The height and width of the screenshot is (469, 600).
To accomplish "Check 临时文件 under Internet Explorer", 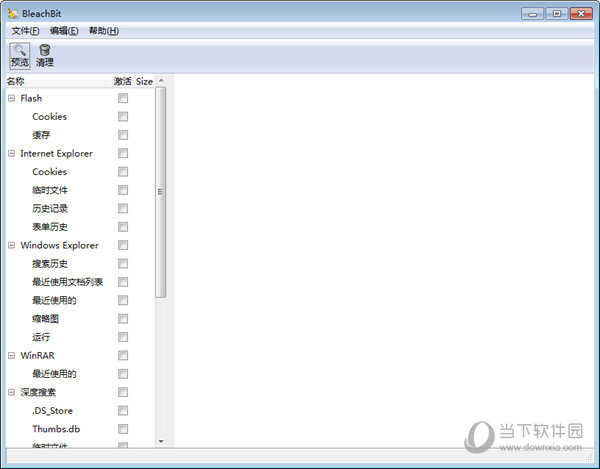I will (x=123, y=190).
